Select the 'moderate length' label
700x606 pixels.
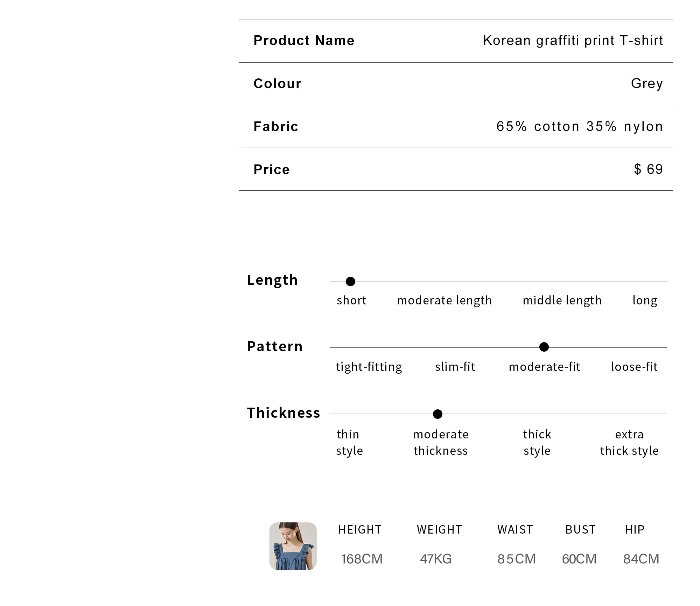(444, 301)
